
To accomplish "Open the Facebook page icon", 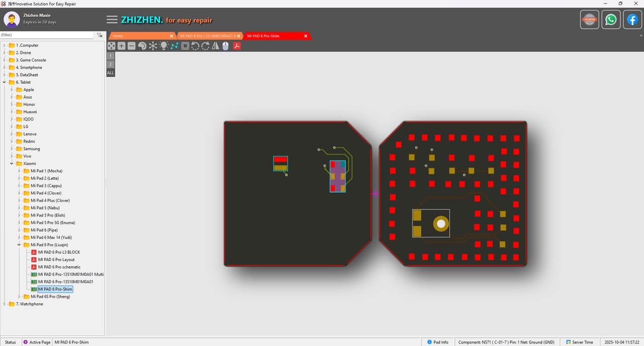I will (x=632, y=20).
